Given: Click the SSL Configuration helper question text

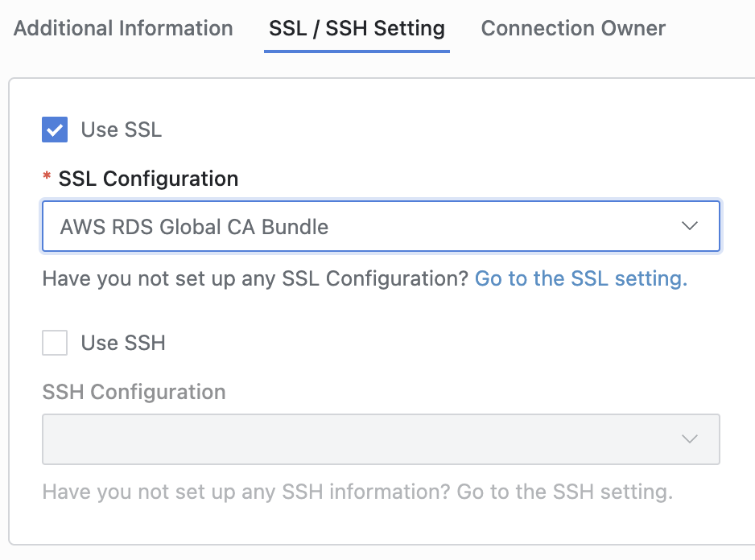Looking at the screenshot, I should pos(255,278).
